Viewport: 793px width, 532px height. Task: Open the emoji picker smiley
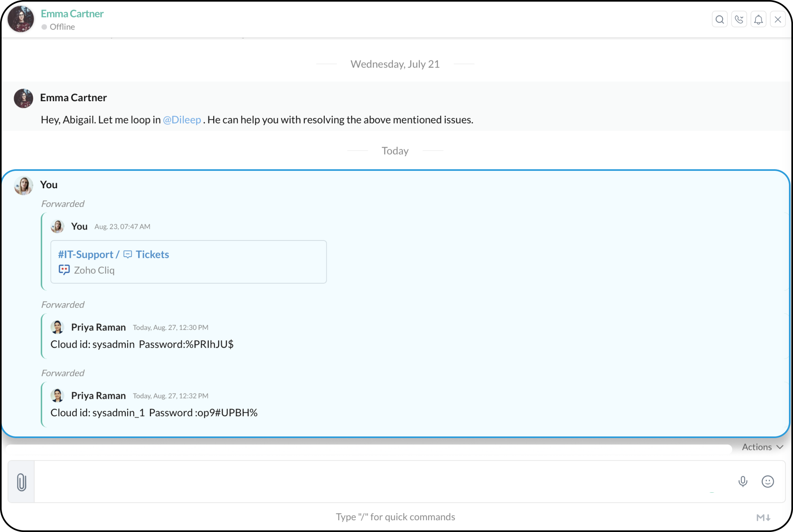(767, 481)
